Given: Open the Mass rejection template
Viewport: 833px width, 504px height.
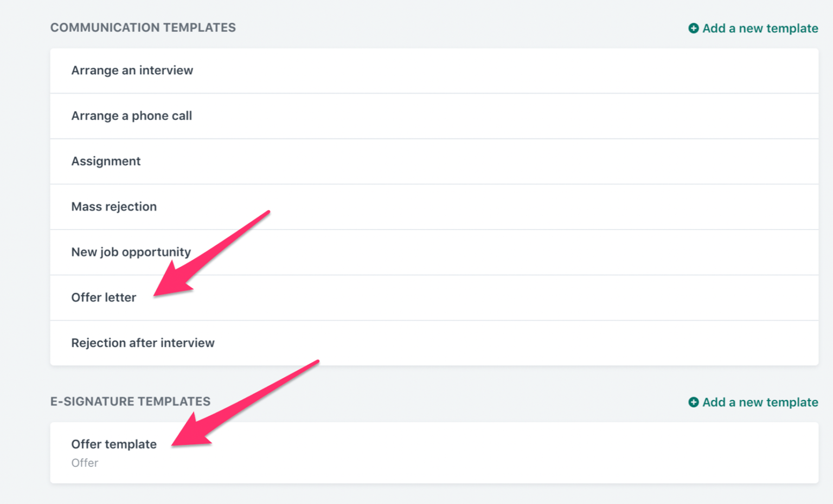Looking at the screenshot, I should click(114, 207).
